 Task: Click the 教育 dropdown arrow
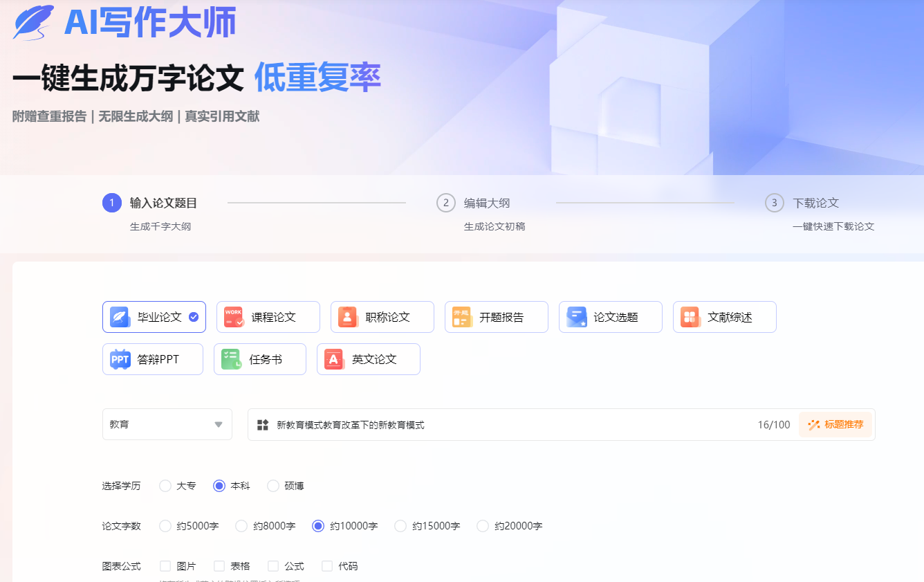click(219, 425)
